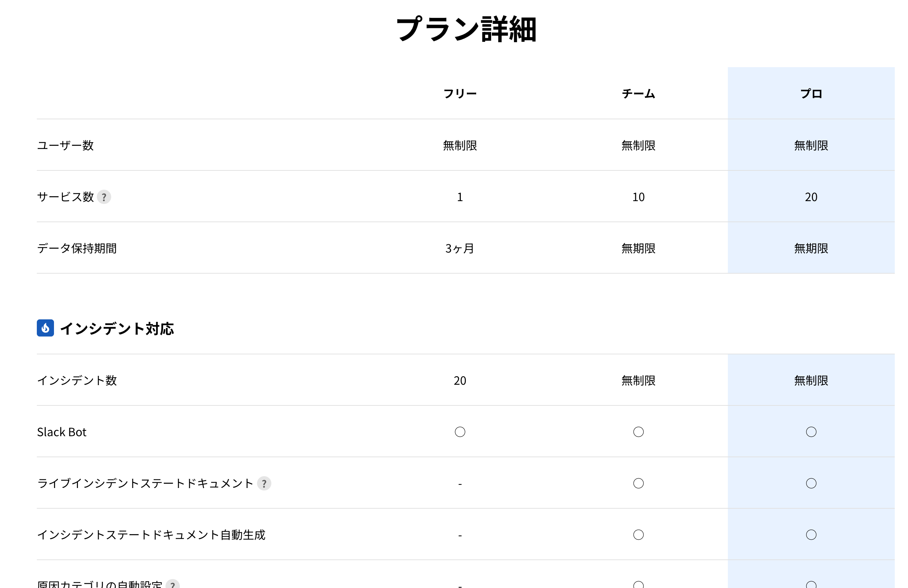Click the インシデントステートドキュメント自動生成 circle under プロ
The image size is (908, 588).
(811, 535)
